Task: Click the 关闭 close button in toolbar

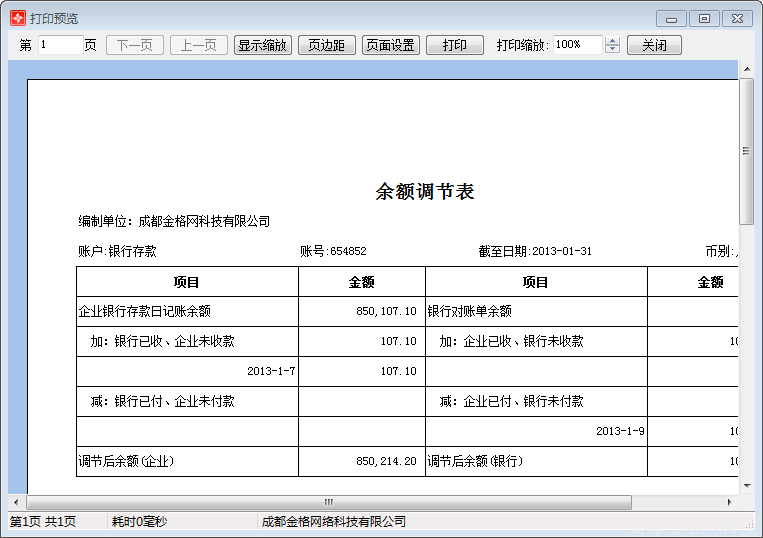Action: (654, 45)
